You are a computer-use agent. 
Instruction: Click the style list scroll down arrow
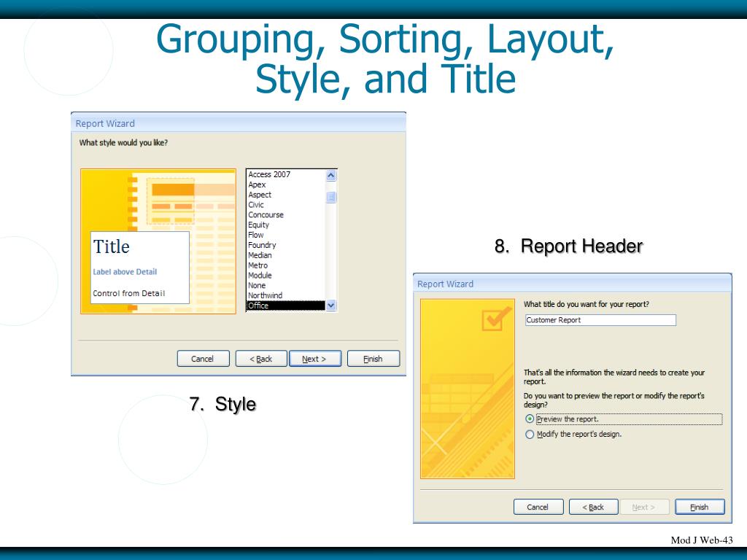coord(331,306)
